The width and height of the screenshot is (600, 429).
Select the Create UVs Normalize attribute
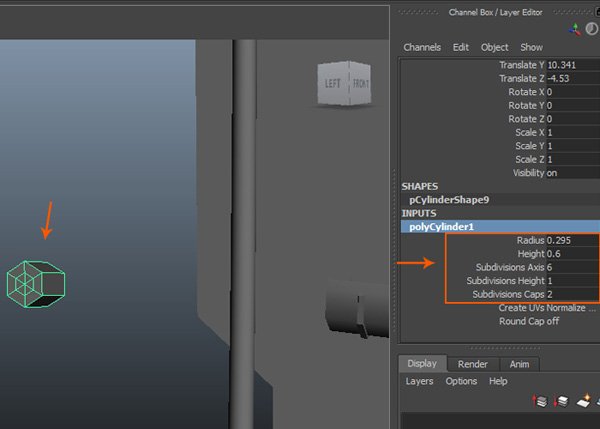[547, 308]
